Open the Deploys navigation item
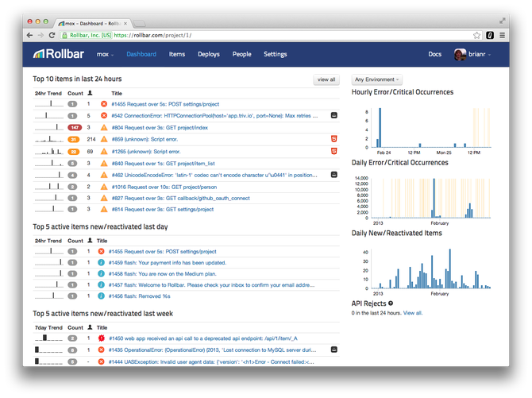The height and width of the screenshot is (398, 532). tap(209, 54)
